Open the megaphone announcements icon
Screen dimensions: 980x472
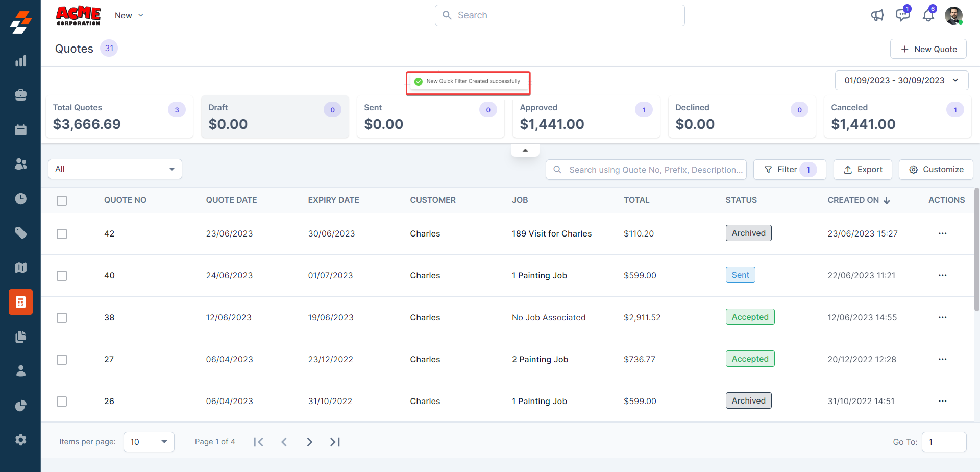[x=877, y=15]
